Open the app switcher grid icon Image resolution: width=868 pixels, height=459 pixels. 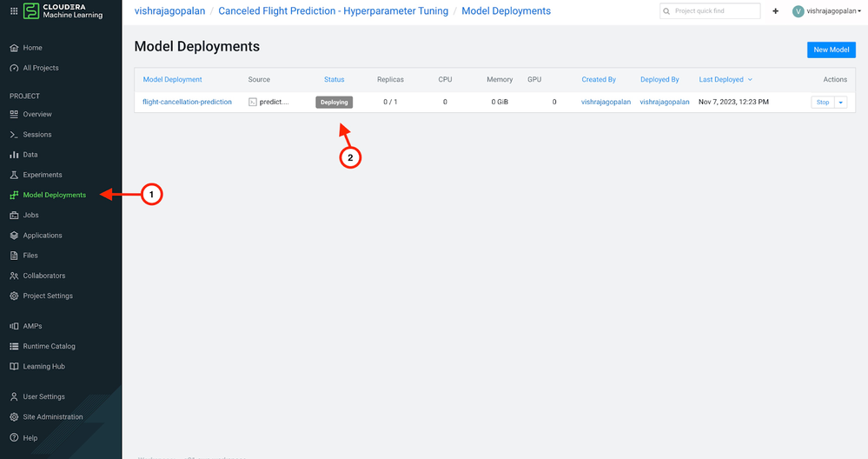coord(14,10)
